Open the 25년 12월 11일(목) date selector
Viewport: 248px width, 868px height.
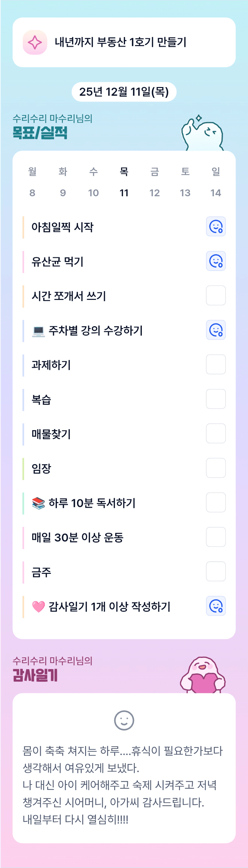(124, 92)
